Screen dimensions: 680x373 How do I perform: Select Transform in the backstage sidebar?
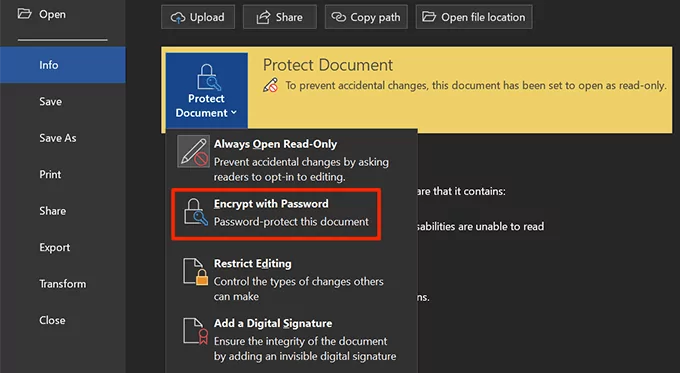[63, 284]
